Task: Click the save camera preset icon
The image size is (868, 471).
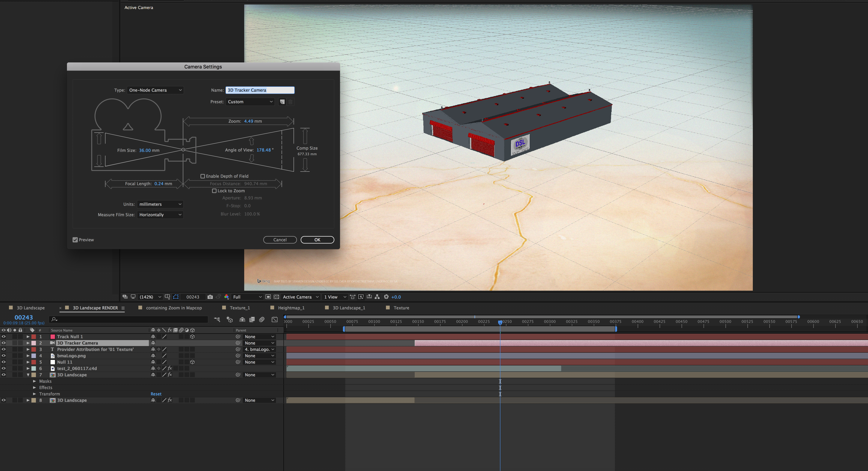Action: click(282, 102)
